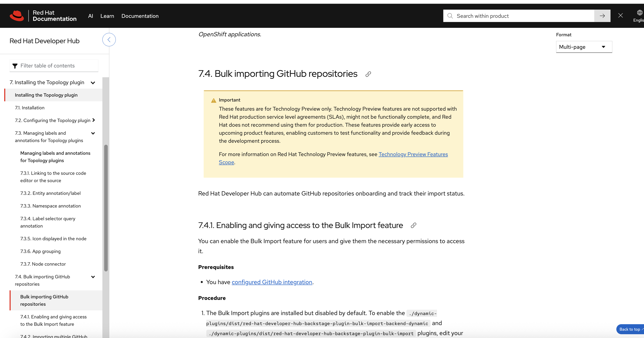Collapse Managing labels and annotations section

[93, 133]
